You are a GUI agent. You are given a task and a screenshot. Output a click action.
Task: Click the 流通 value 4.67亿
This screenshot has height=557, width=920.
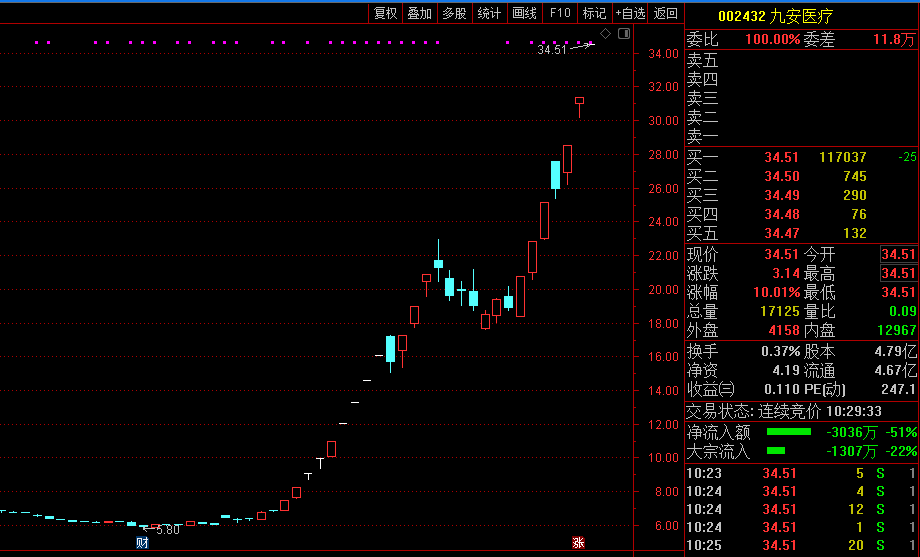click(895, 370)
